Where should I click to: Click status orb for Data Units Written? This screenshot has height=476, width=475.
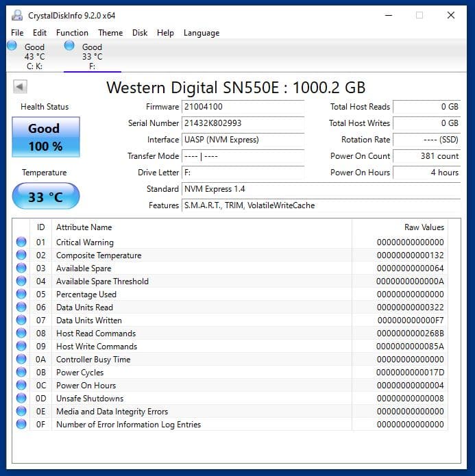point(21,320)
